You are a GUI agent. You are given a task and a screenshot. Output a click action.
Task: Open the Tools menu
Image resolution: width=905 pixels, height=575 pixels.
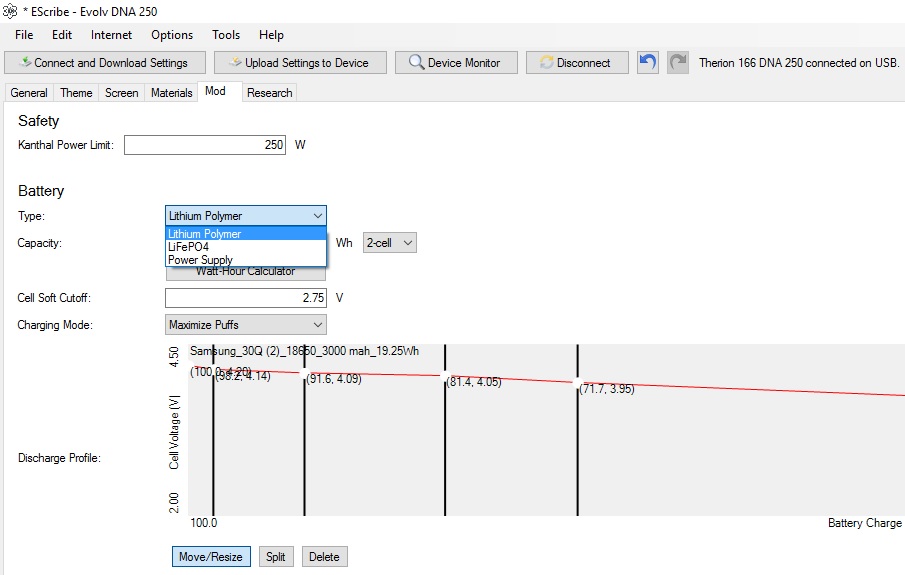pos(226,35)
